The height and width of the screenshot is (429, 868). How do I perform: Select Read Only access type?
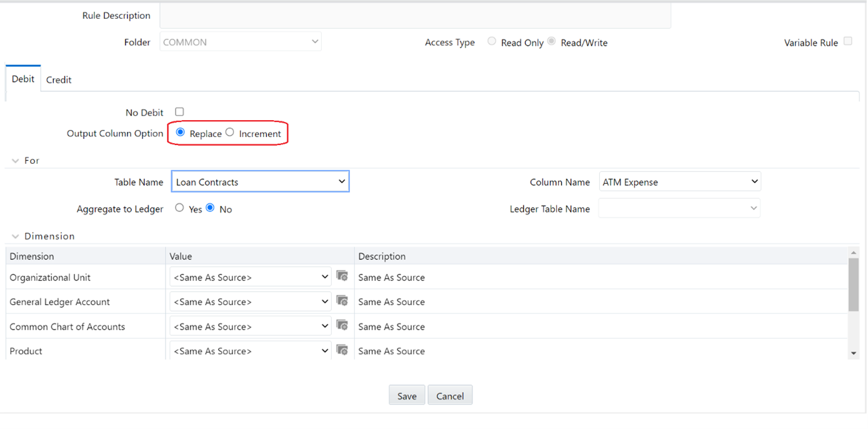coord(491,41)
